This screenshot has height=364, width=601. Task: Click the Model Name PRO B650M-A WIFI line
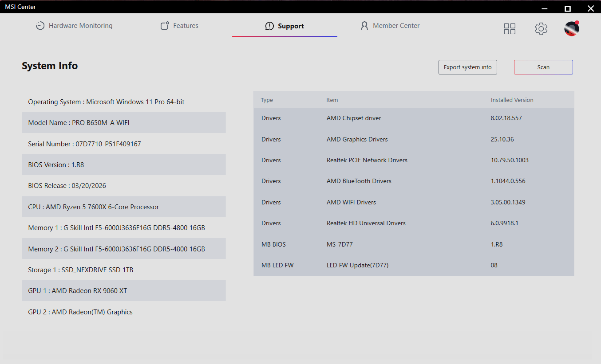coord(124,123)
